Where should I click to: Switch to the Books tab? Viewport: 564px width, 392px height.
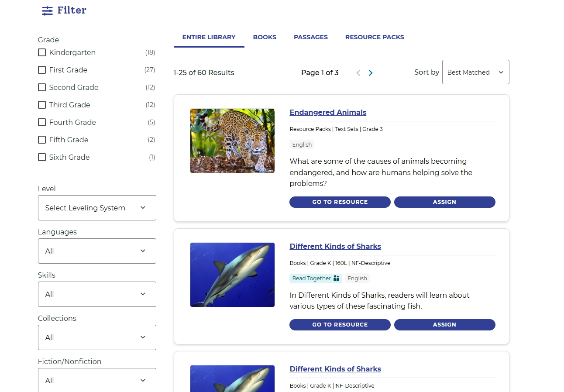(265, 37)
